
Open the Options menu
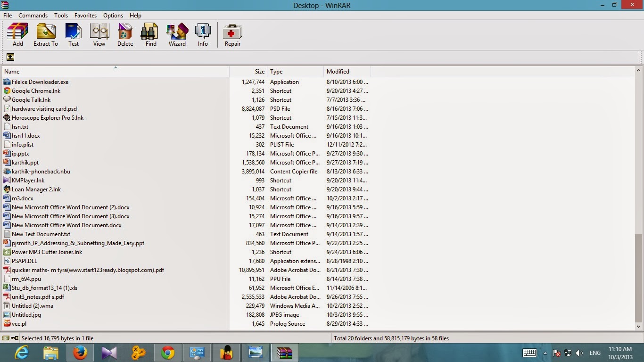113,16
